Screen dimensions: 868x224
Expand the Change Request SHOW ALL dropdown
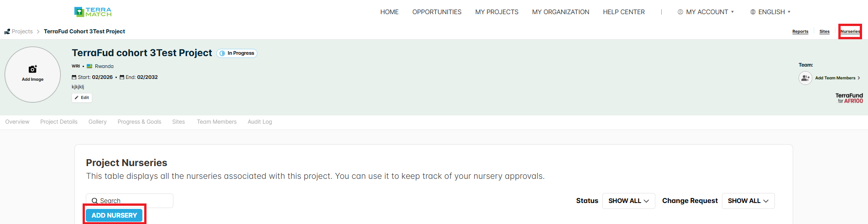coord(748,201)
